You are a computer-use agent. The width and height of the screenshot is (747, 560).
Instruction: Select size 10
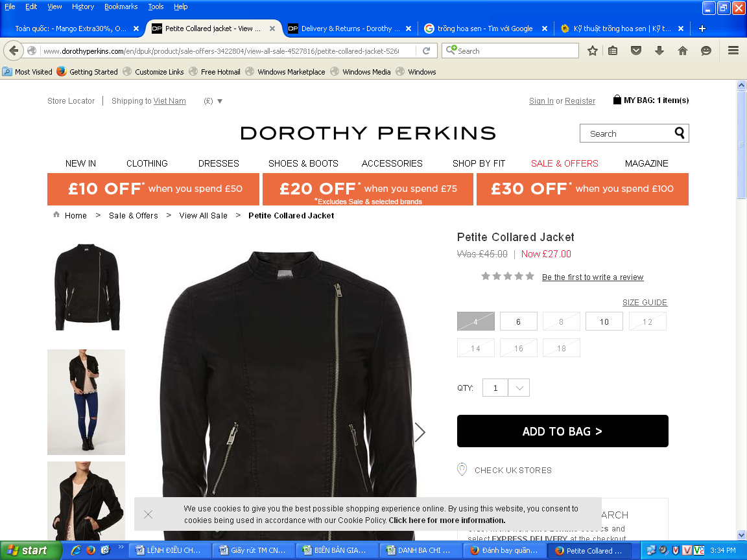tap(604, 321)
